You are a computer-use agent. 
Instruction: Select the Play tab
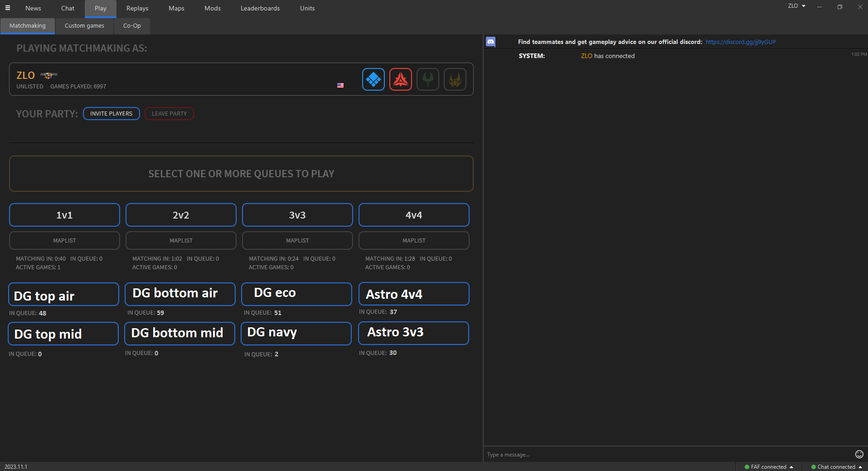(101, 9)
